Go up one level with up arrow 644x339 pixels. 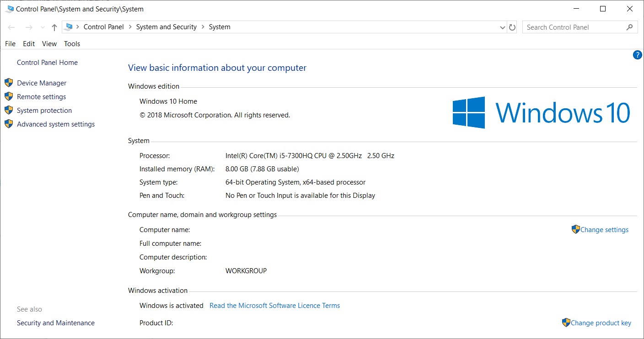[54, 27]
